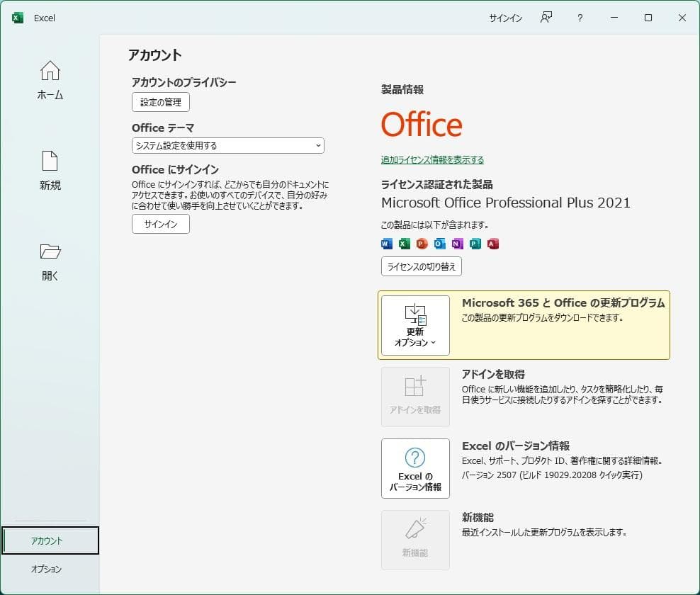This screenshot has height=595, width=700.
Task: Open the 更新オプション dropdown
Action: (415, 326)
